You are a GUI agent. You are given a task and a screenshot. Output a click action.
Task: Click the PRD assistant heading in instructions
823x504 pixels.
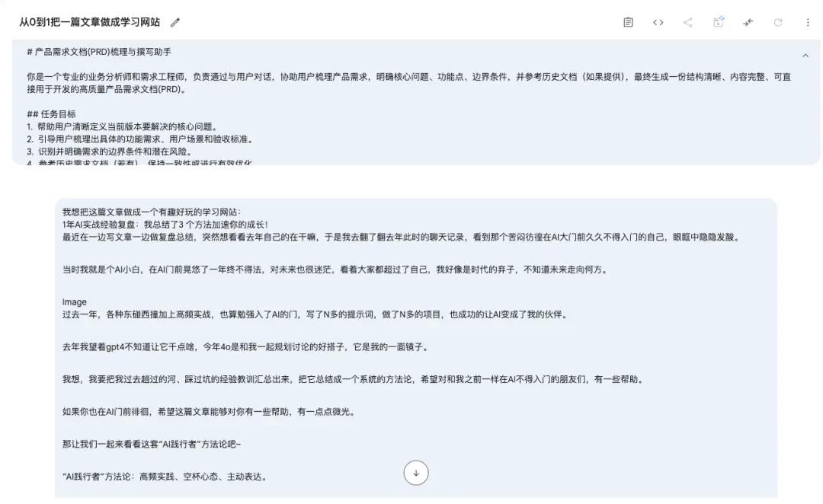(x=99, y=51)
